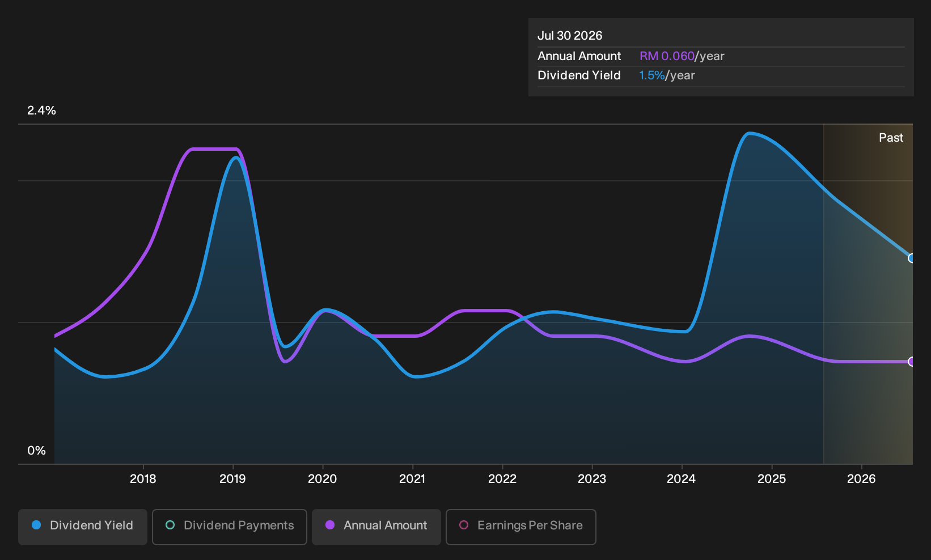Click the 2018 x-axis label

click(x=143, y=479)
